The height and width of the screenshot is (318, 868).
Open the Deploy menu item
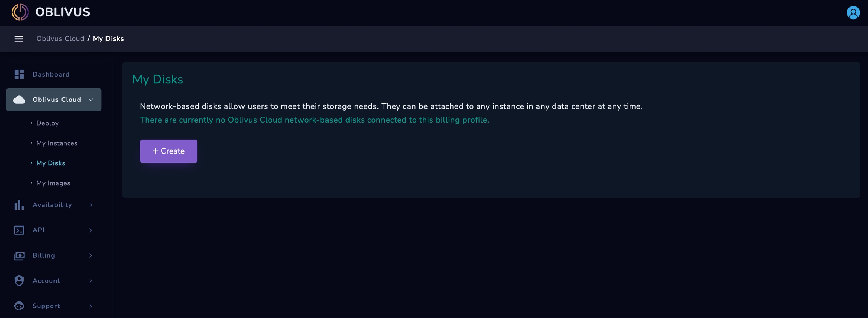coord(47,123)
